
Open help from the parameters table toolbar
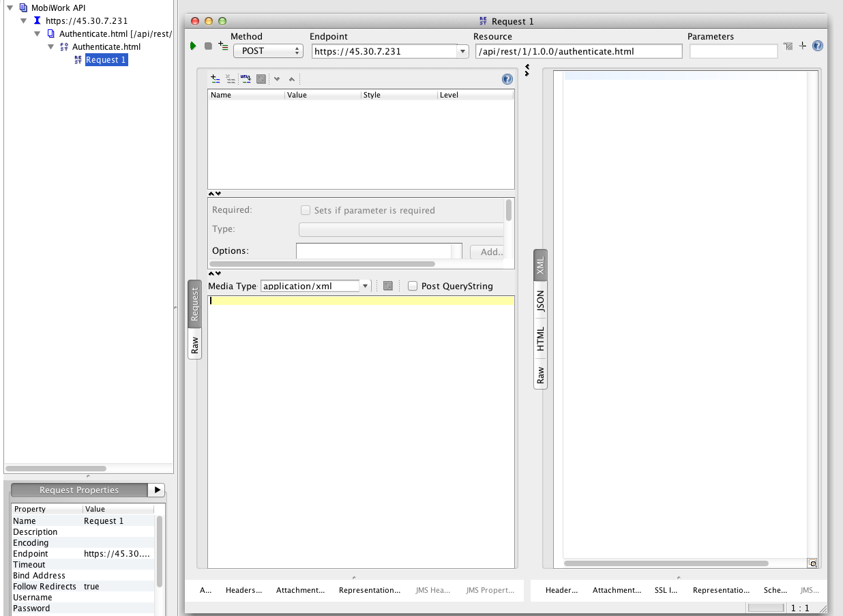click(x=507, y=79)
